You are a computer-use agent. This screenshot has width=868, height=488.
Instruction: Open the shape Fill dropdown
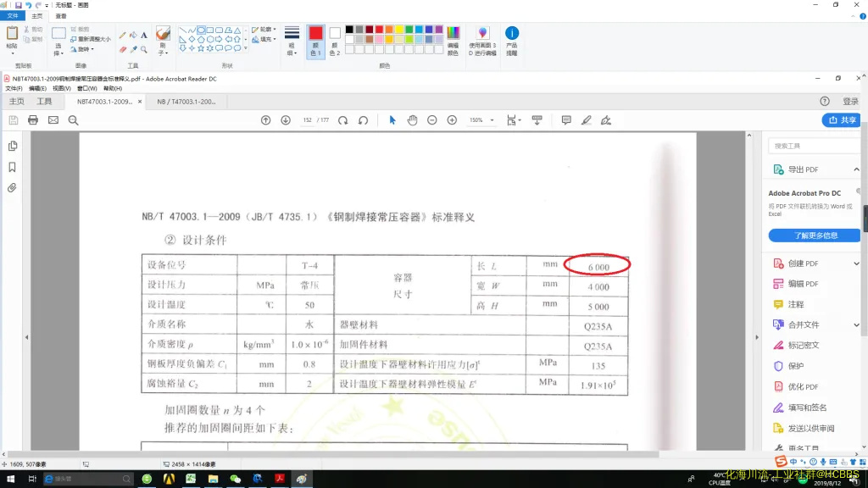(264, 39)
